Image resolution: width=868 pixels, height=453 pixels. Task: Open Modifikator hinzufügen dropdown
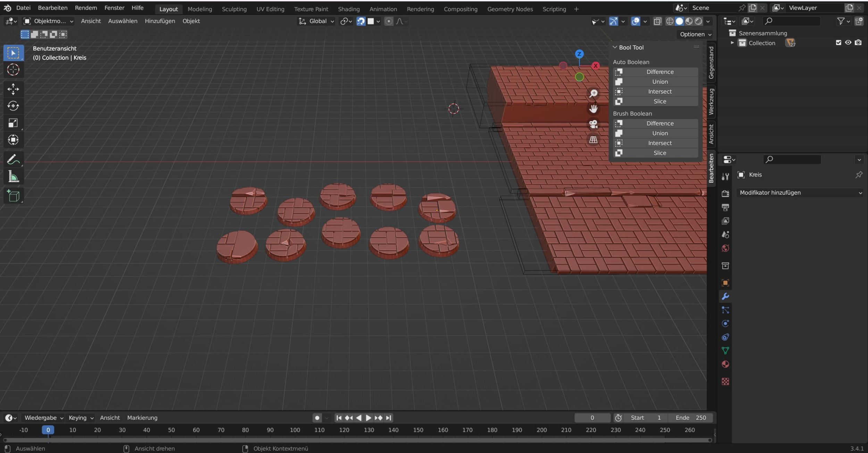(x=800, y=193)
